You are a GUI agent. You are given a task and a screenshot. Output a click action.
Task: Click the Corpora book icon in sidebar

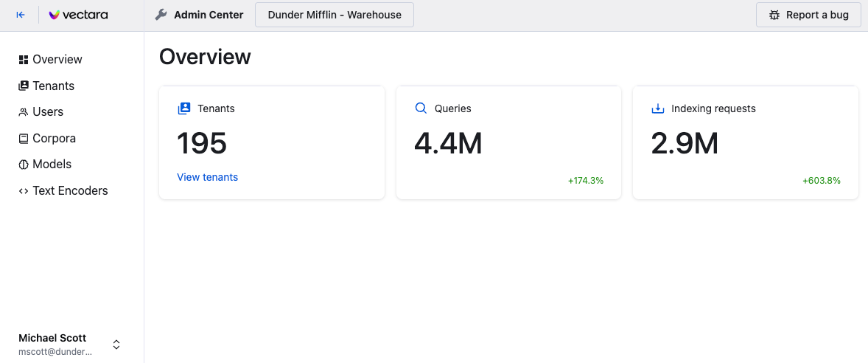(24, 138)
